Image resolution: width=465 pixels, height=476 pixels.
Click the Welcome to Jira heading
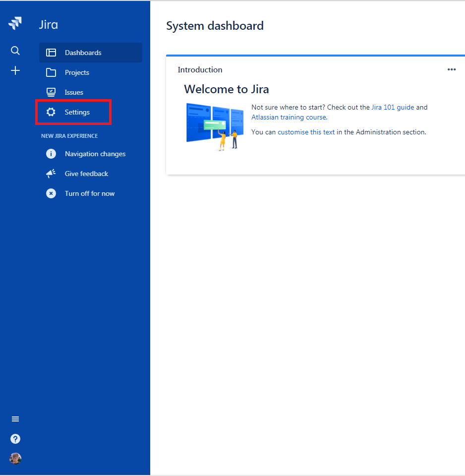(x=227, y=89)
